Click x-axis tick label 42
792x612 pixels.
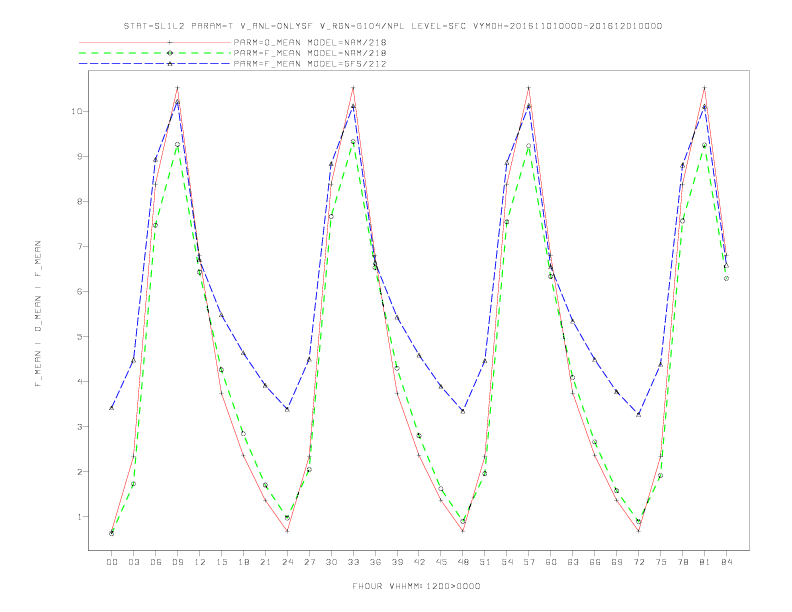click(x=419, y=562)
